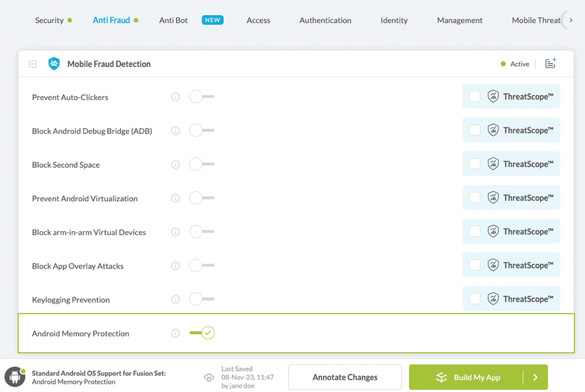Show info for Android Memory Protection
Image resolution: width=585 pixels, height=392 pixels.
pos(175,333)
